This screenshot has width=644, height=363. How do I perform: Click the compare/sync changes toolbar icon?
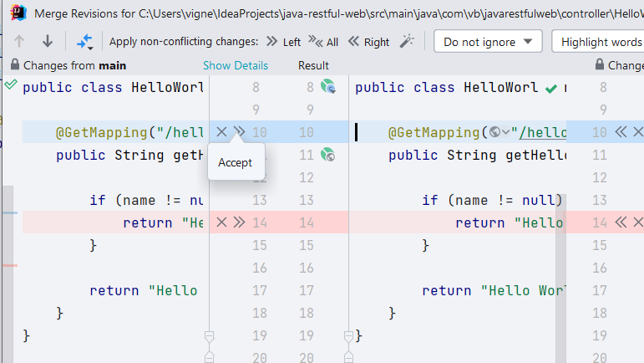(x=84, y=42)
